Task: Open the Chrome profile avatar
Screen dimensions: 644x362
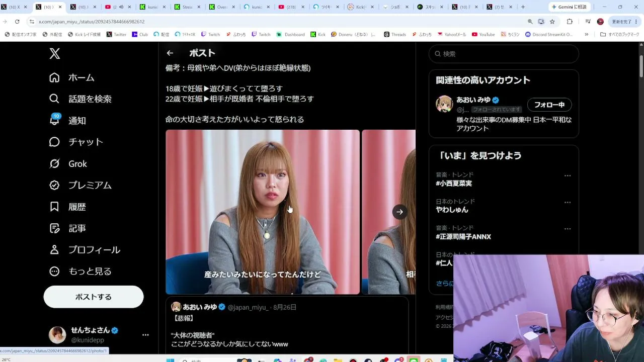Action: tap(600, 22)
